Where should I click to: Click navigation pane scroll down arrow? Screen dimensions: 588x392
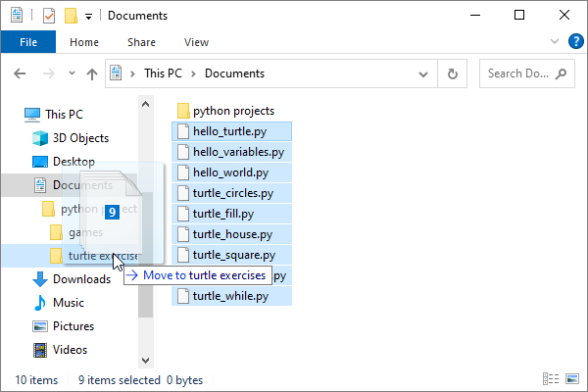[145, 361]
